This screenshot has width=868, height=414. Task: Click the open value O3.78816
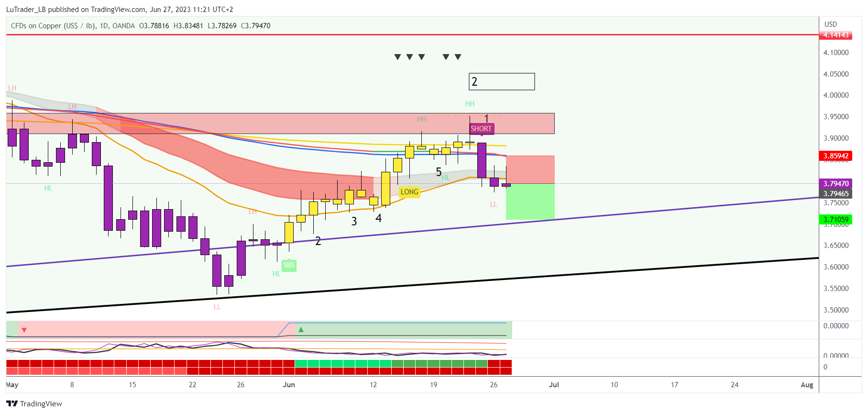tap(154, 26)
